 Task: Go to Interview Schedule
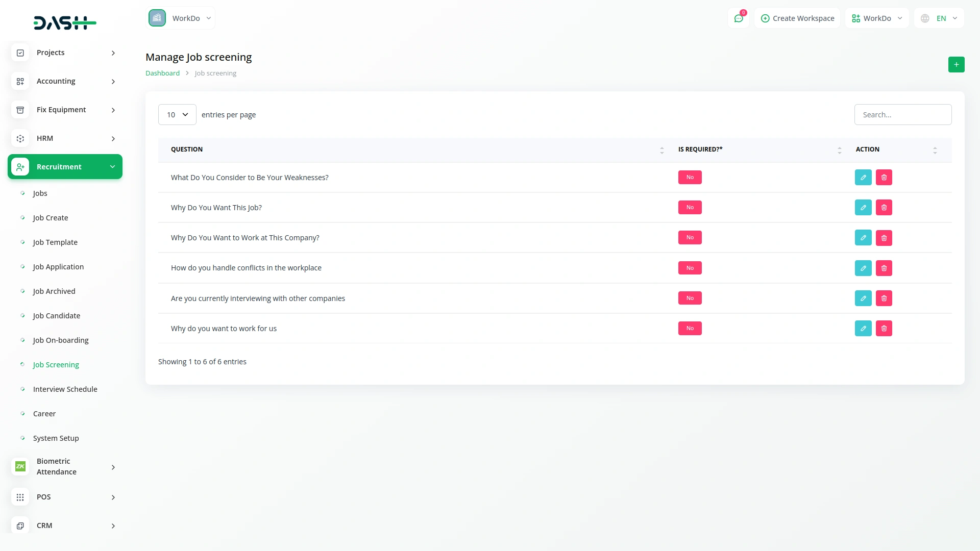pyautogui.click(x=65, y=389)
